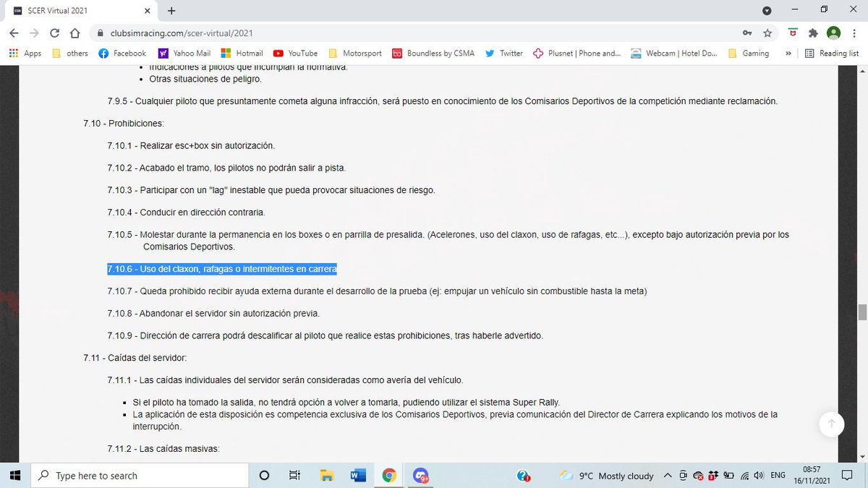Bookmark this page with the star
The width and height of the screenshot is (868, 488).
tap(767, 33)
